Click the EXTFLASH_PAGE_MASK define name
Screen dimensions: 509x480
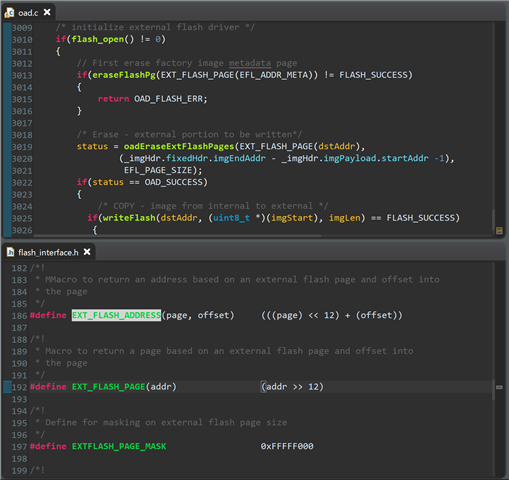119,446
